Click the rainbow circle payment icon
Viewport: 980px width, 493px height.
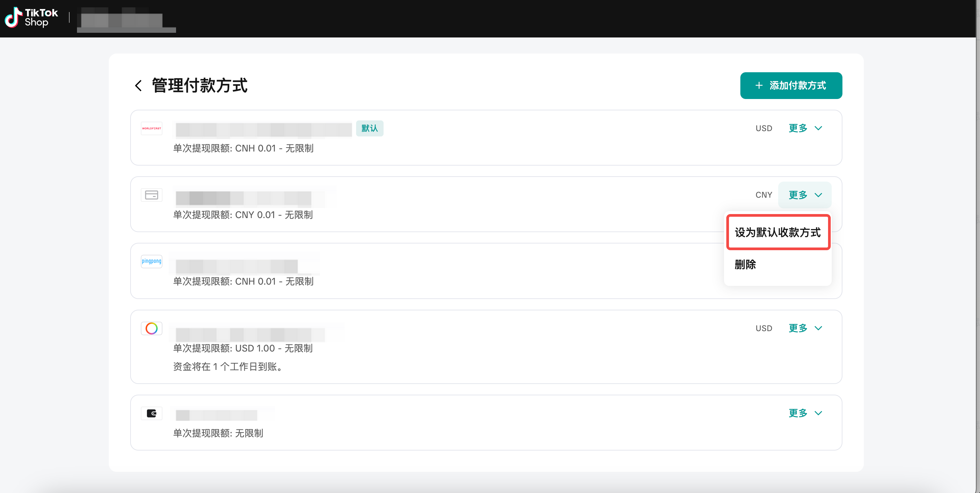tap(151, 328)
